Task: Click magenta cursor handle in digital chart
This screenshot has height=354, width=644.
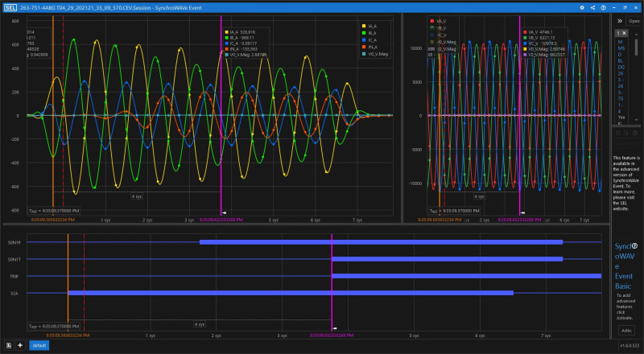Action: coord(335,328)
